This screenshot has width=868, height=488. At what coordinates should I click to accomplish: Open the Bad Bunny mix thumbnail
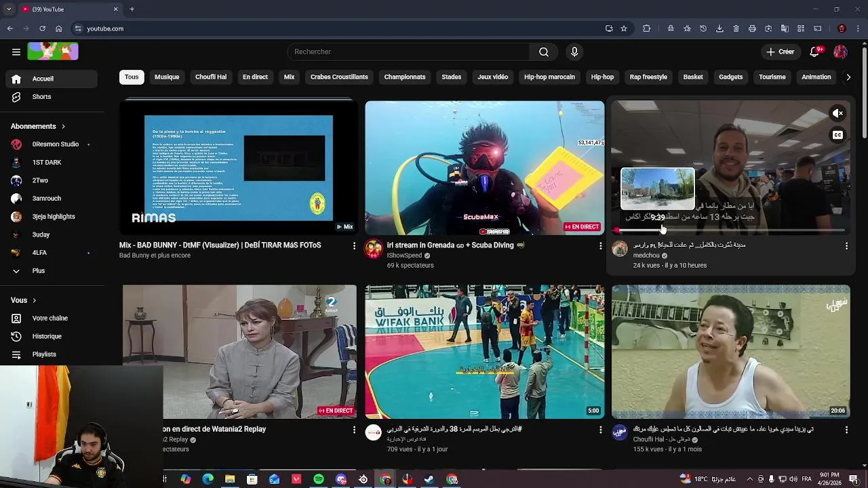[238, 168]
